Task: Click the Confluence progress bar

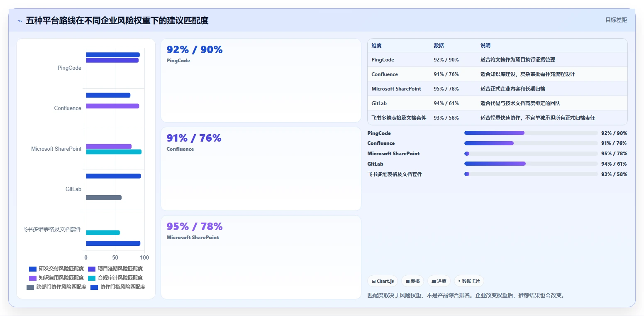Action: (x=531, y=143)
